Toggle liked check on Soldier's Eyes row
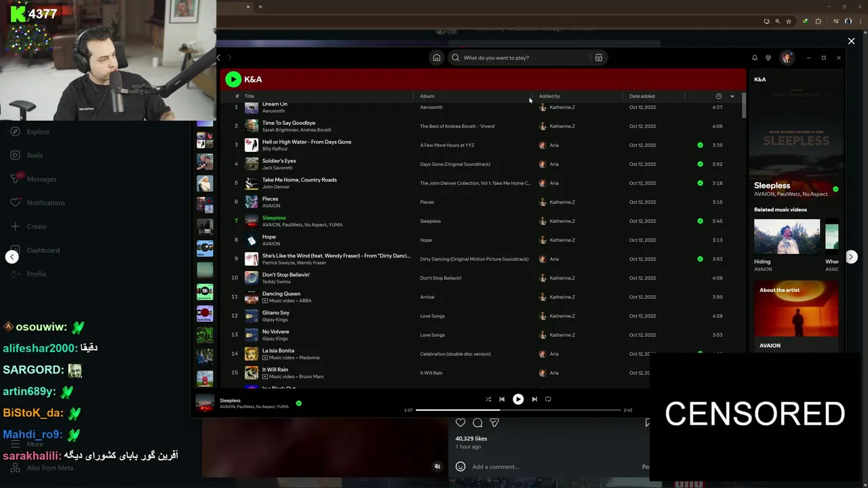Image resolution: width=868 pixels, height=488 pixels. (x=701, y=164)
